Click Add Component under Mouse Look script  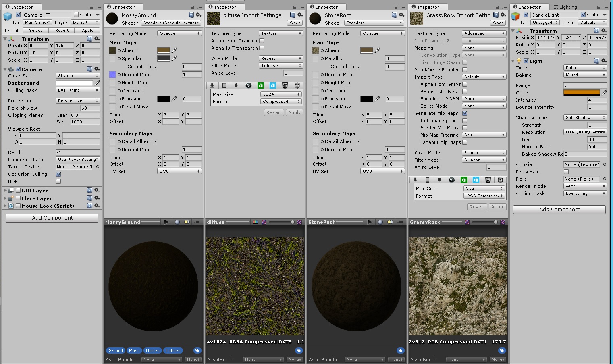[x=52, y=218]
